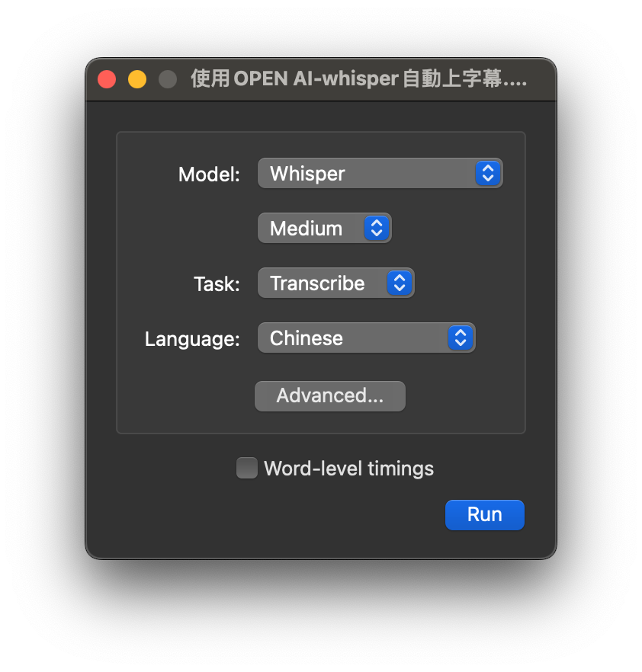Viewport: 642px width, 672px height.
Task: Click the up-down arrows next to Transcribe
Action: (398, 283)
